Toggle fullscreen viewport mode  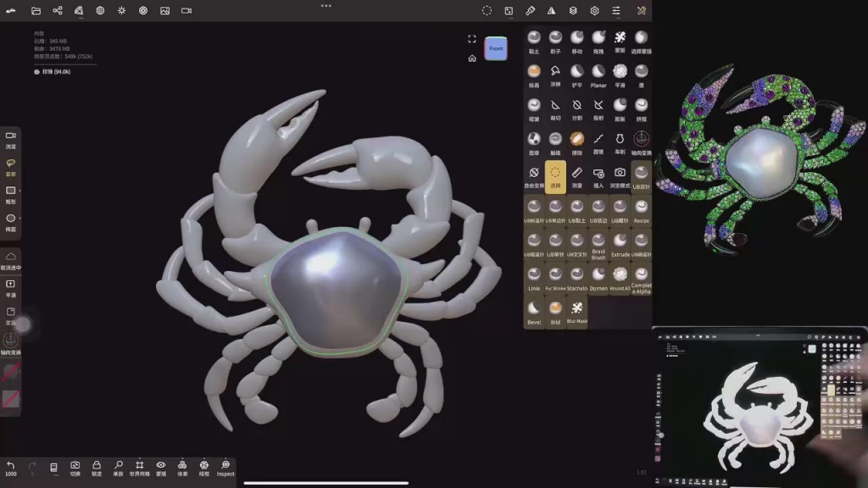tap(471, 39)
